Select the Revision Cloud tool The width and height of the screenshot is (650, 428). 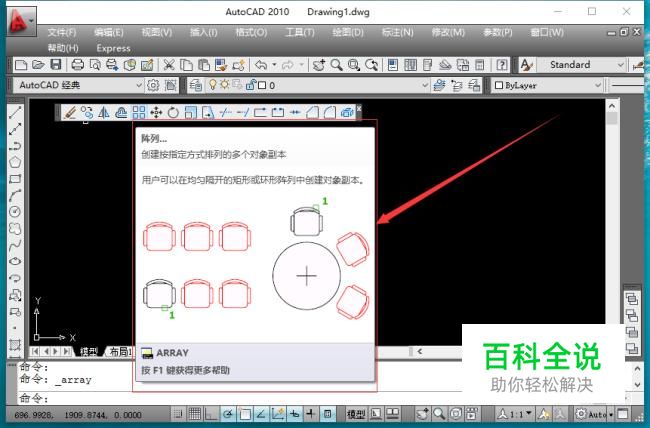pyautogui.click(x=15, y=229)
